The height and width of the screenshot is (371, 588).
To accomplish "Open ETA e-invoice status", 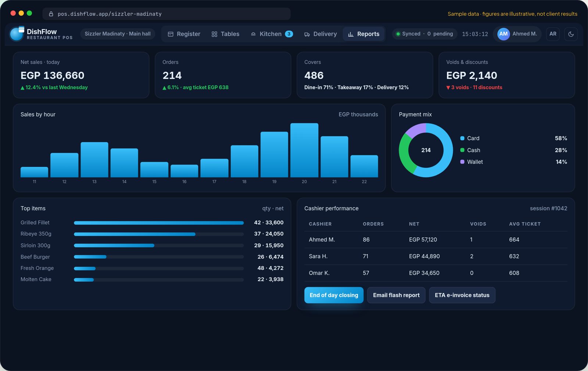I will [x=462, y=295].
